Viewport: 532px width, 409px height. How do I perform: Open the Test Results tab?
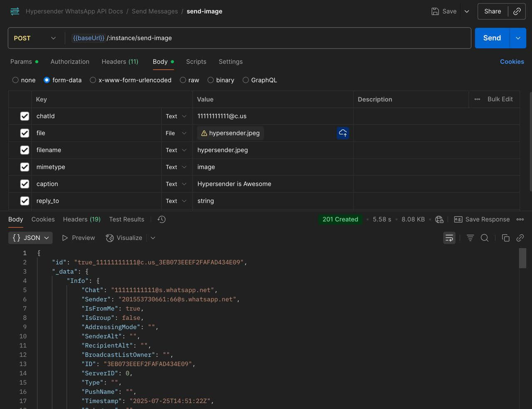[127, 219]
